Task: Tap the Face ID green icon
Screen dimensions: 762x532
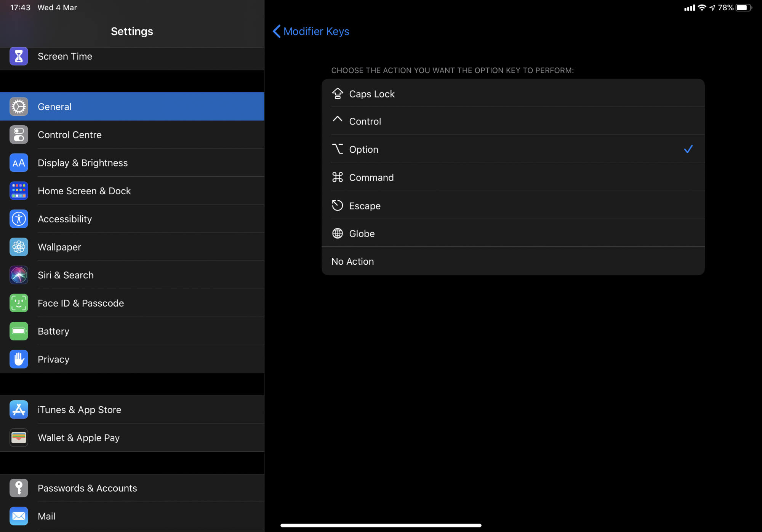Action: coord(19,303)
